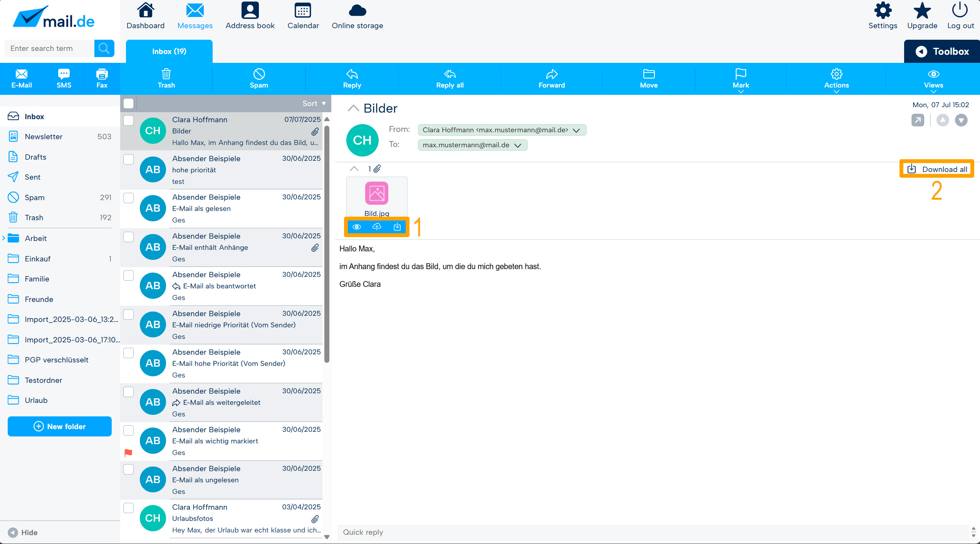Click paperclip icon on Urlaubsfotos message
The width and height of the screenshot is (980, 544).
pyautogui.click(x=315, y=519)
